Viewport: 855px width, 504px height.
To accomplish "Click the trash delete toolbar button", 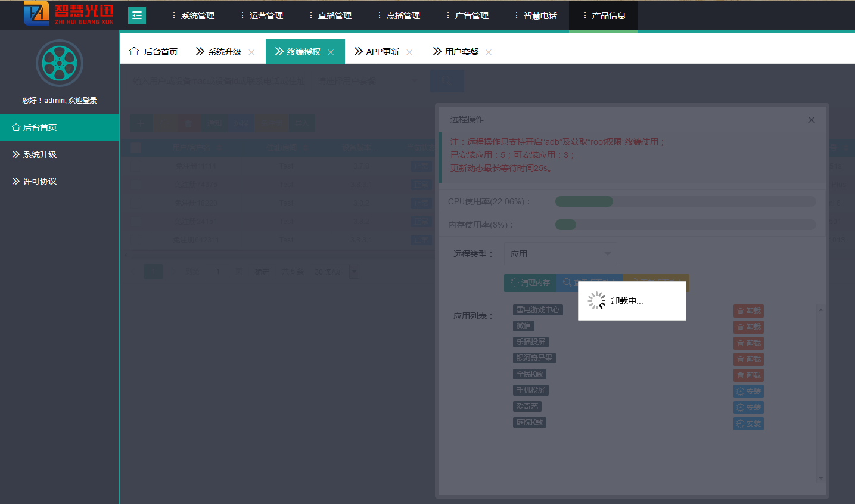I will 188,123.
